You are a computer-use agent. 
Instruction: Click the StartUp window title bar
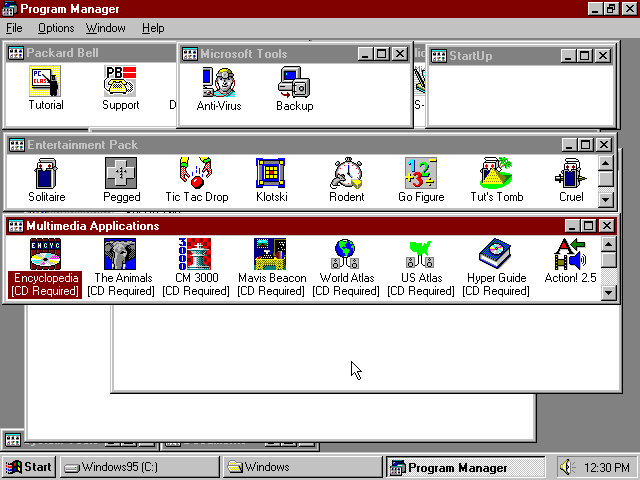coord(520,56)
